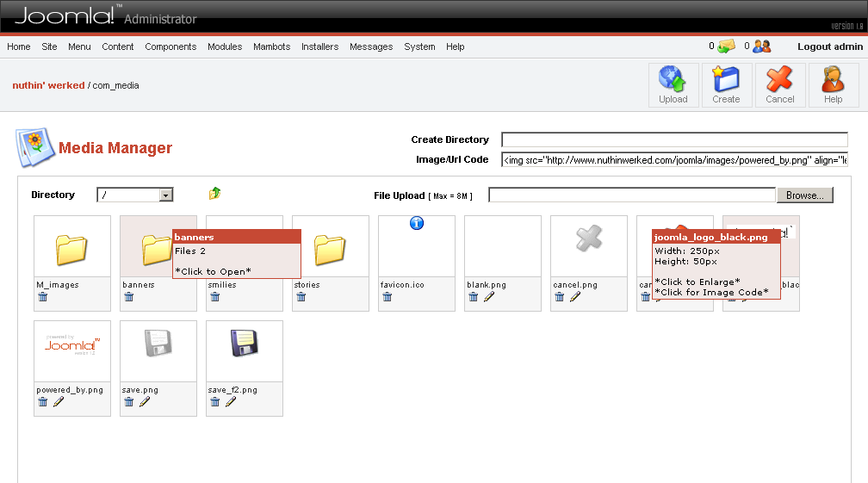868x483 pixels.
Task: Delete favicon.ico file
Action: click(387, 297)
